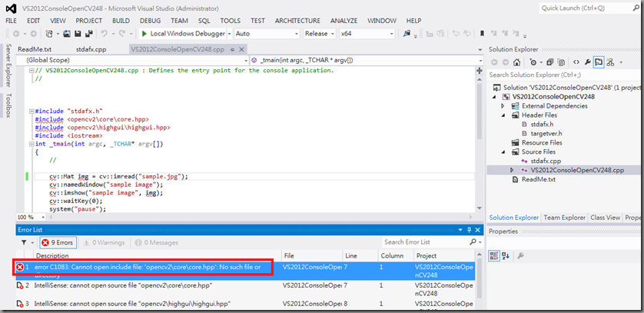
Task: Select Resource Files folder
Action: (542, 142)
